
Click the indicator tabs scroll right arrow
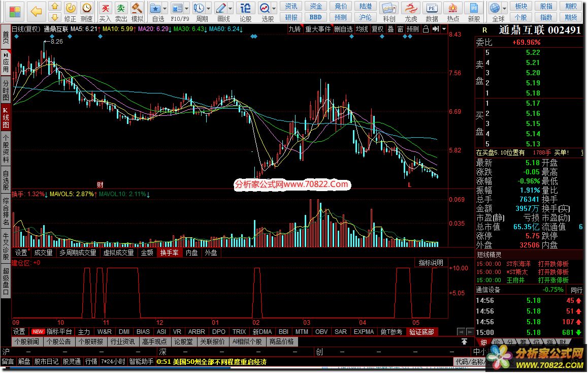[x=470, y=332]
